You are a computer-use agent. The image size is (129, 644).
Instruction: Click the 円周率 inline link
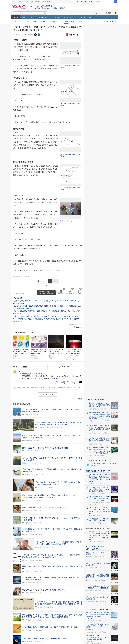[55, 69]
